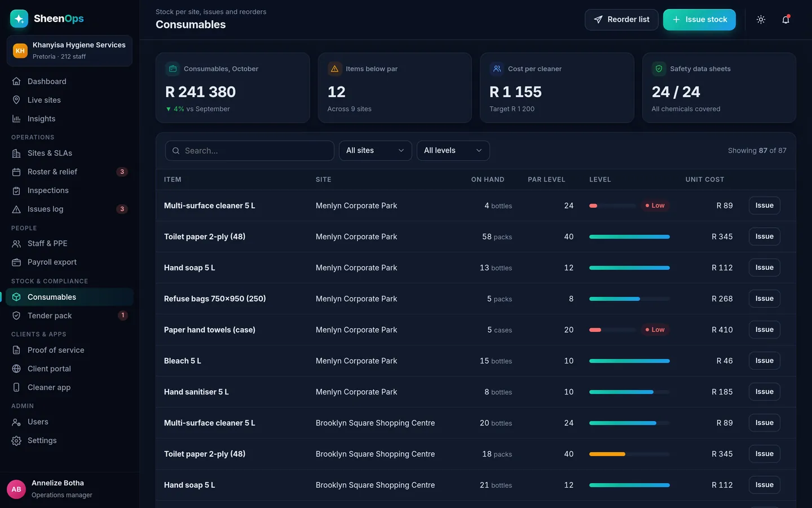812x508 pixels.
Task: Click the Tender pack shield icon
Action: (x=16, y=316)
